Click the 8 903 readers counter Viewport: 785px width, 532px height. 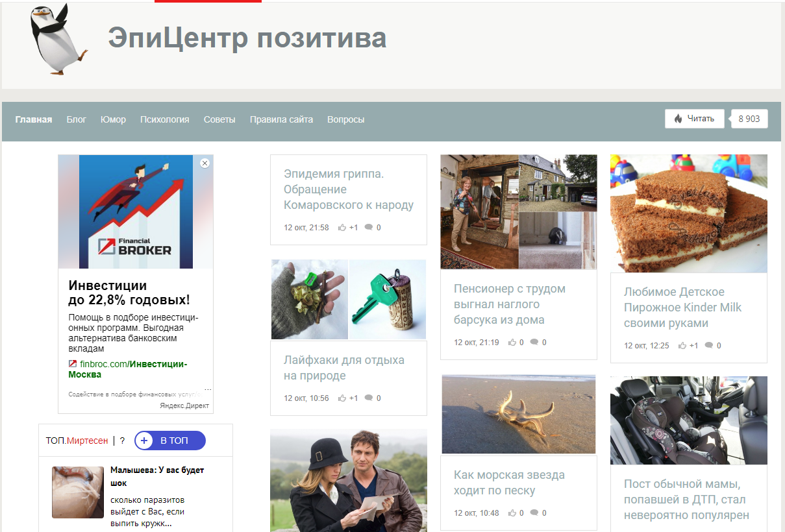click(749, 119)
